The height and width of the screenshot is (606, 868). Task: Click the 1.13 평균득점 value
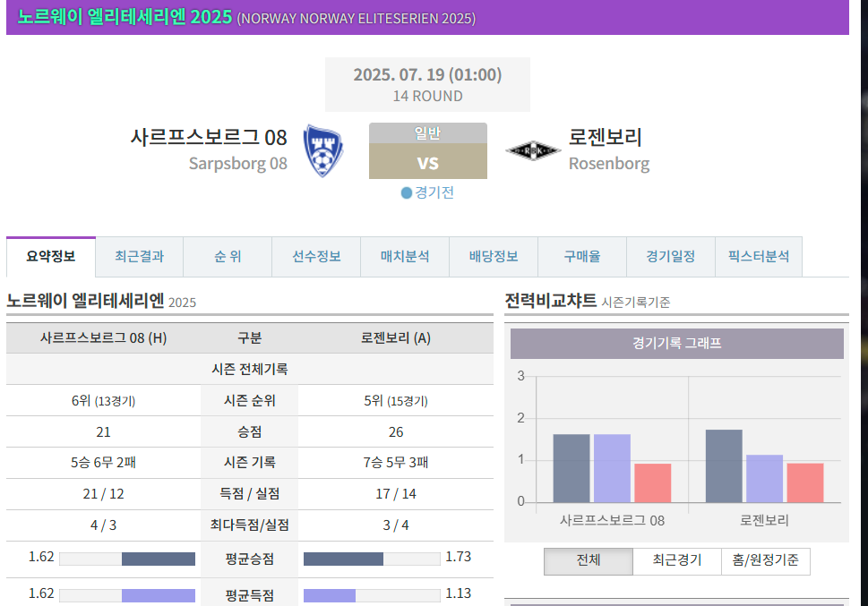pos(459,593)
